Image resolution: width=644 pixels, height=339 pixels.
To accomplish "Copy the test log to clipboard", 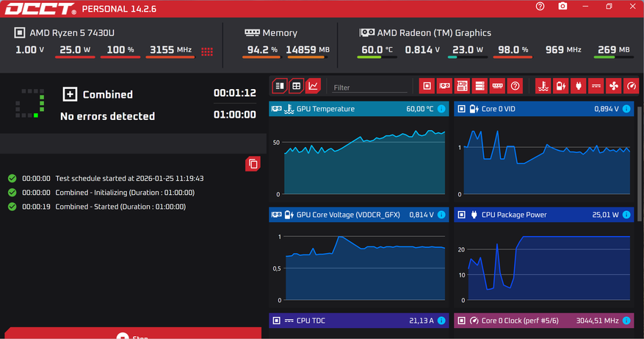I will click(x=253, y=163).
